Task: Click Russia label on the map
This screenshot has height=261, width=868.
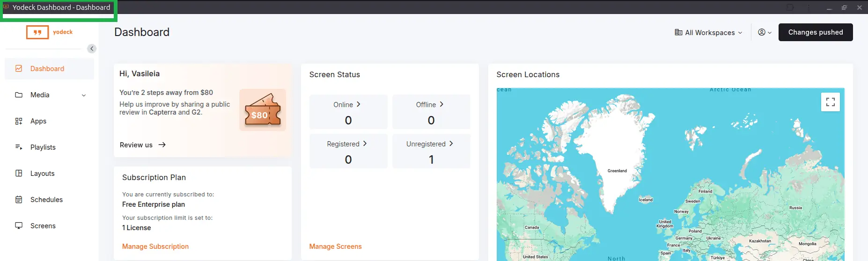Action: click(x=795, y=208)
